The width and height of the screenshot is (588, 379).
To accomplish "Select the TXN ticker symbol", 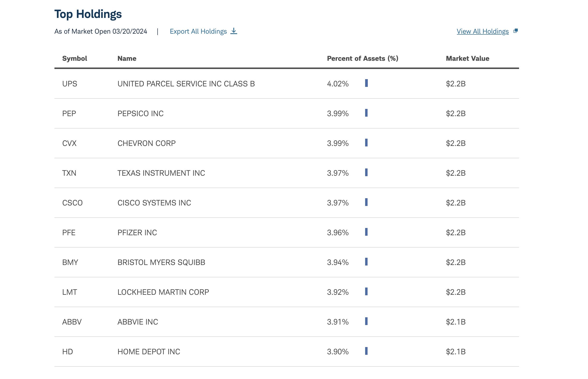I will (x=69, y=173).
